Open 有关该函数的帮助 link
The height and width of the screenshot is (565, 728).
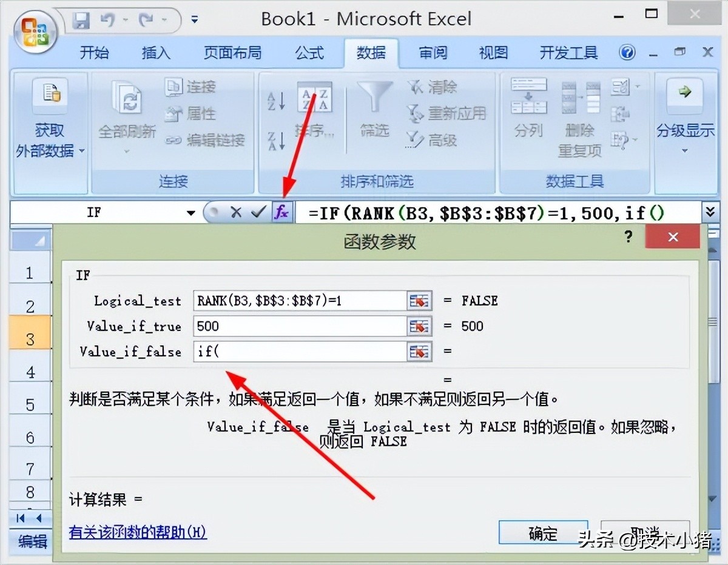[x=138, y=532]
